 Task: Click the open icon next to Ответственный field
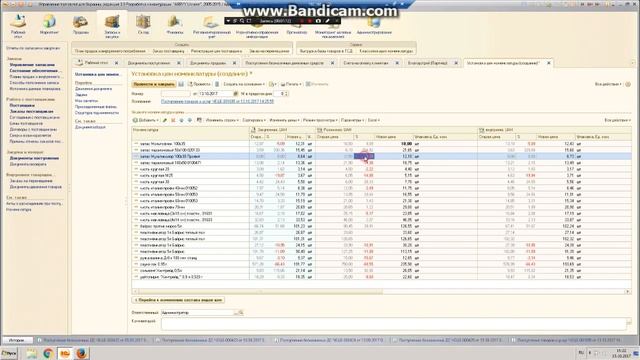coord(241,313)
